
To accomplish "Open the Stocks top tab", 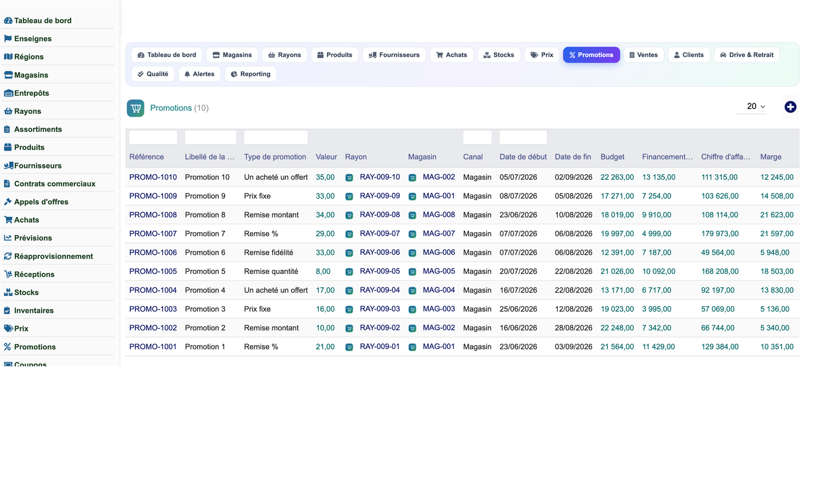I will pos(499,55).
